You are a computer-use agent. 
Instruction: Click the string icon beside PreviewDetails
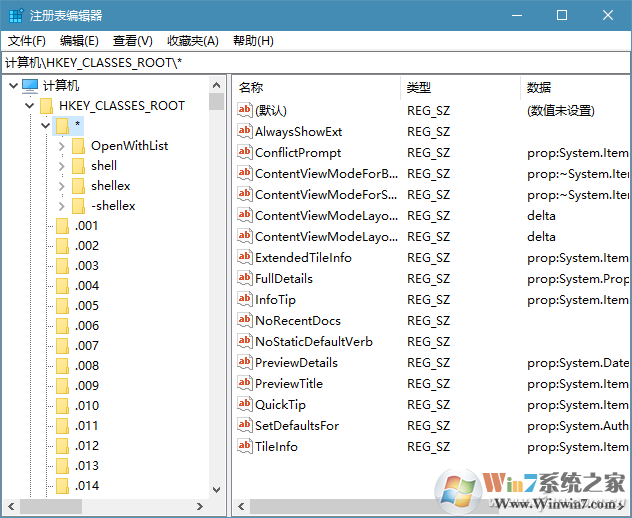(x=245, y=362)
